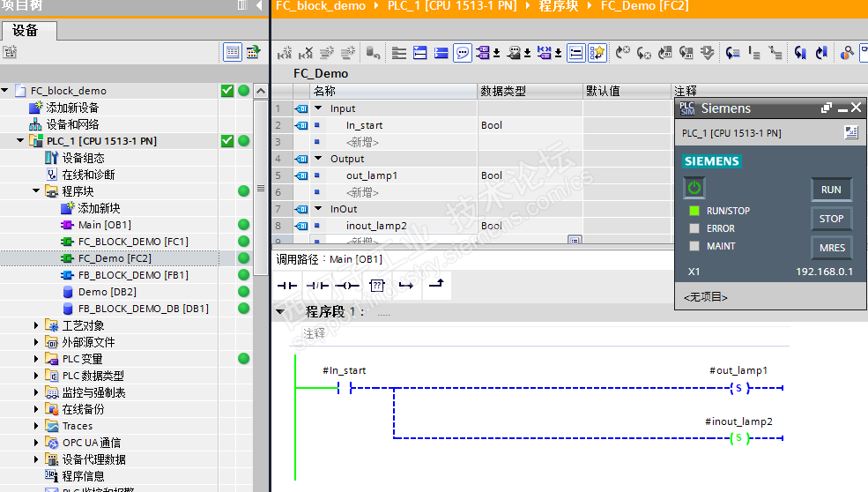Collapse the 程序块 folder
868x492 pixels.
pos(36,191)
